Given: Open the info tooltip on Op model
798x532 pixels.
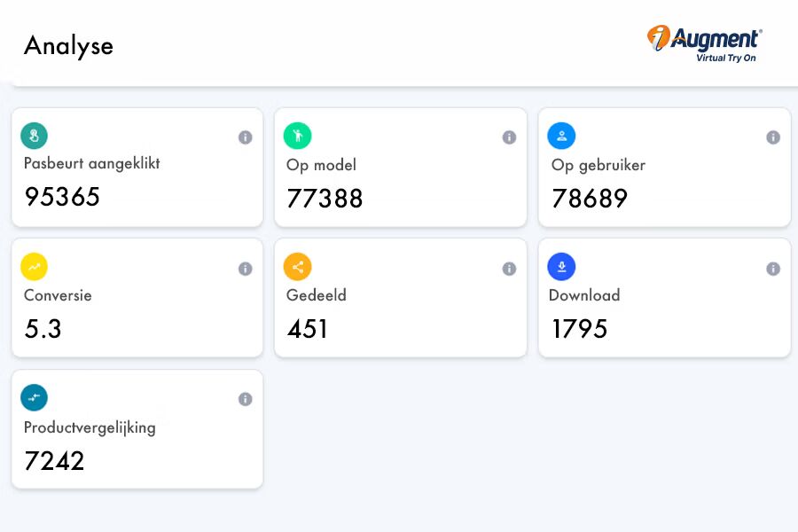Looking at the screenshot, I should (509, 137).
